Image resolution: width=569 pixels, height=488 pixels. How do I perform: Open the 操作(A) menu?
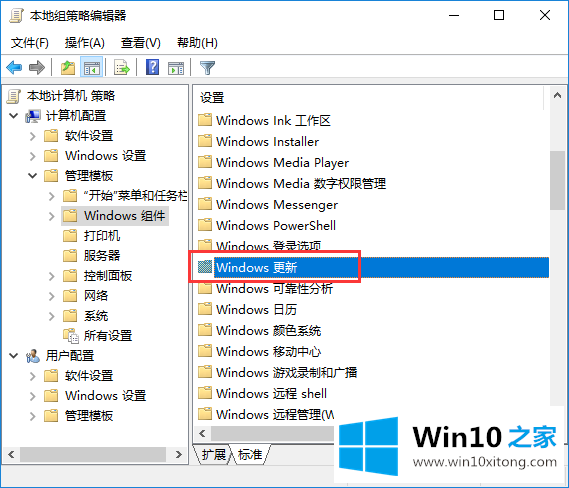[85, 43]
